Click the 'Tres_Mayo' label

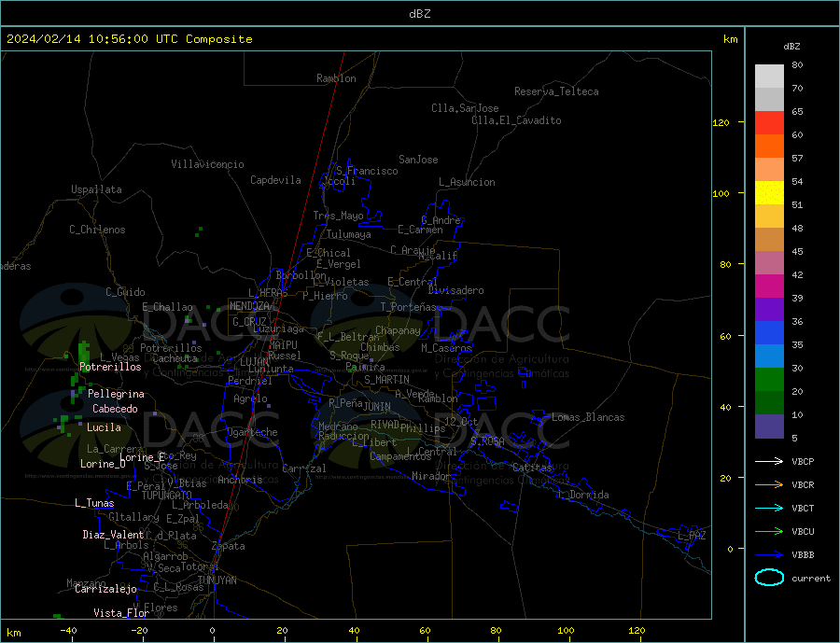pyautogui.click(x=338, y=216)
